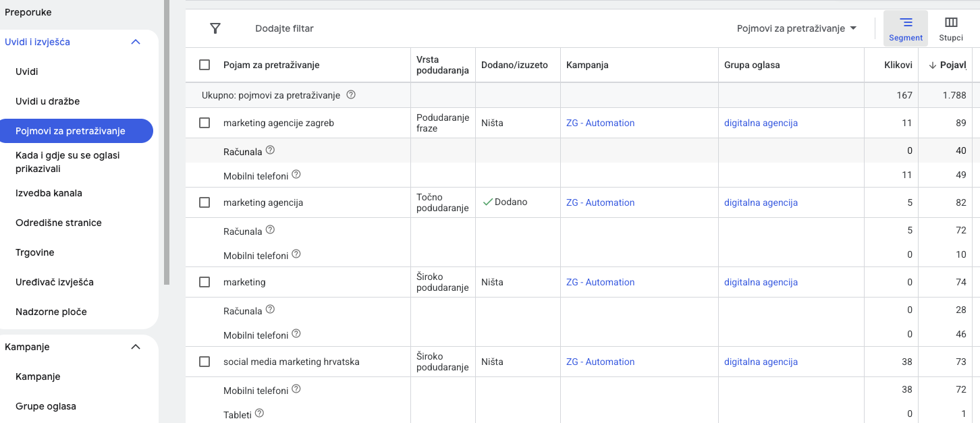Screen dimensions: 980x423
Task: Open Pojmovi za pretraživanje dropdown
Action: 796,28
